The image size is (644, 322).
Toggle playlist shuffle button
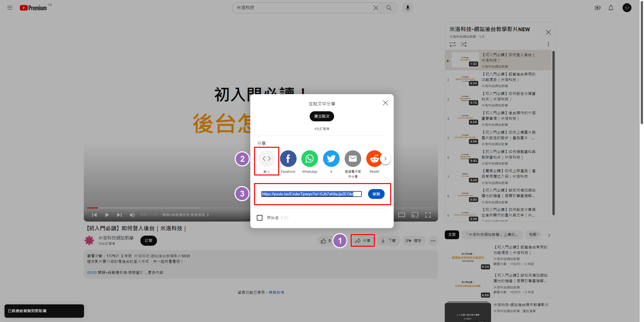pyautogui.click(x=464, y=44)
